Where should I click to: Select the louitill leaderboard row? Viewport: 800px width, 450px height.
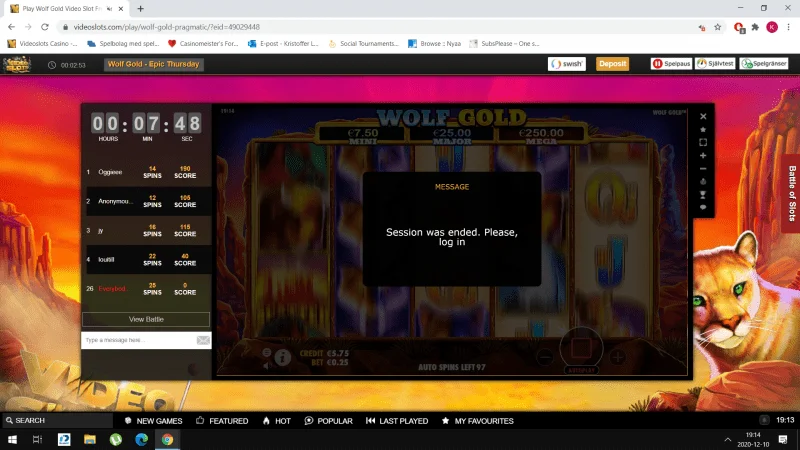coord(146,259)
